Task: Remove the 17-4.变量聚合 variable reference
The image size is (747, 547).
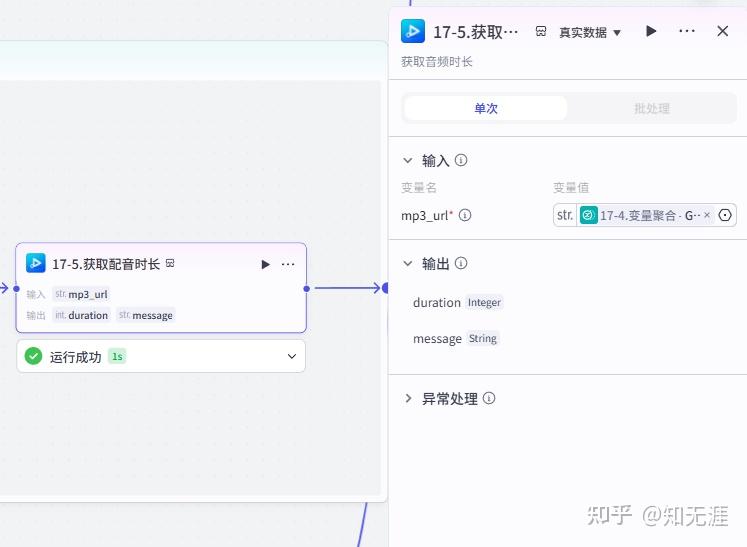Action: coord(707,215)
